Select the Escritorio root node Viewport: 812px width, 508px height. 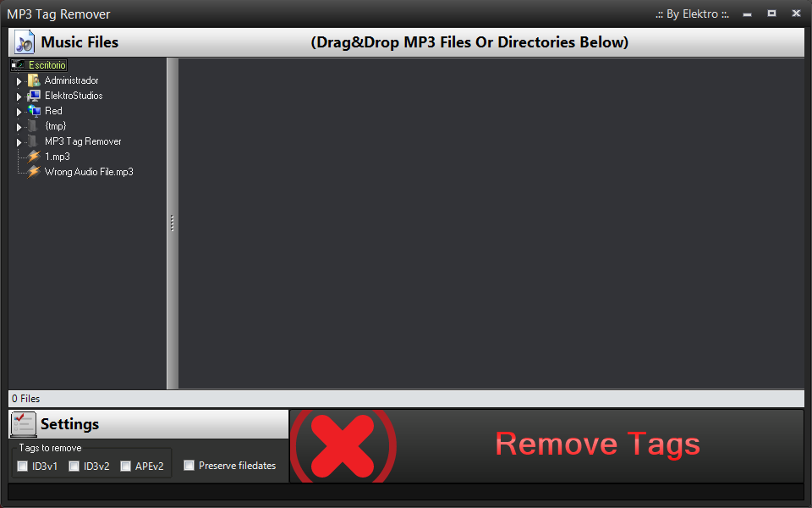pos(47,65)
